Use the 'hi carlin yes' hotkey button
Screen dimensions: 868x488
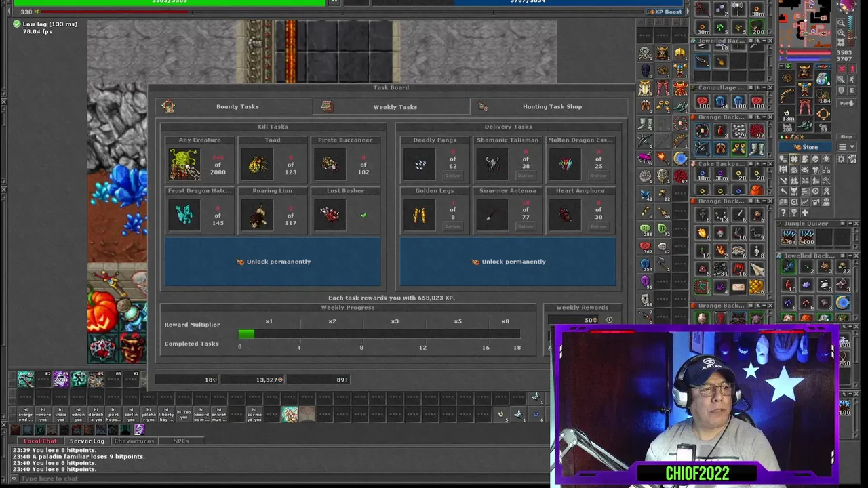131,414
